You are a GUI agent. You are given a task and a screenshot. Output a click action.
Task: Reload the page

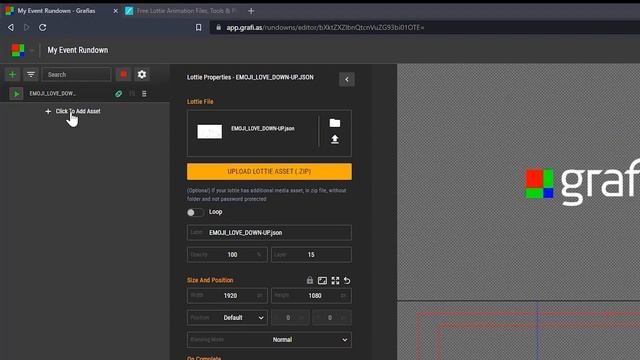(42, 27)
